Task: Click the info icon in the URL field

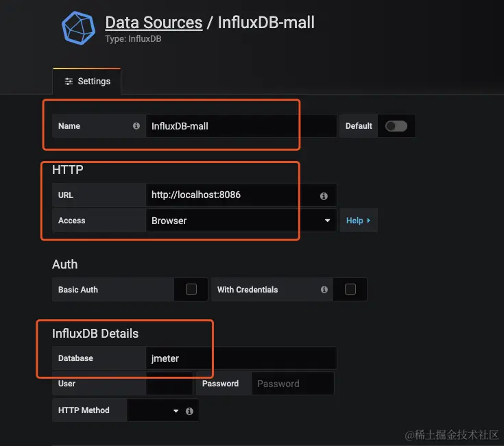Action: tap(324, 196)
